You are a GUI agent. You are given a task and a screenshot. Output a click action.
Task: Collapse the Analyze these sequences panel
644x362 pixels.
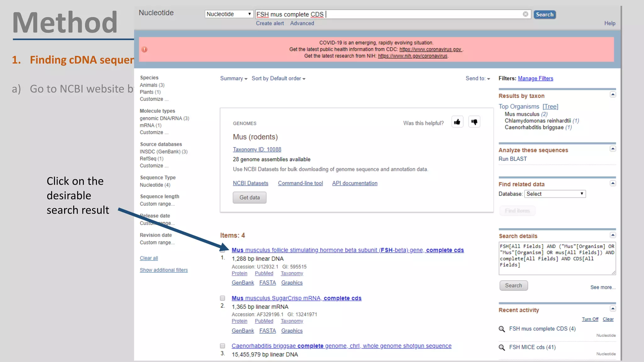[613, 149]
